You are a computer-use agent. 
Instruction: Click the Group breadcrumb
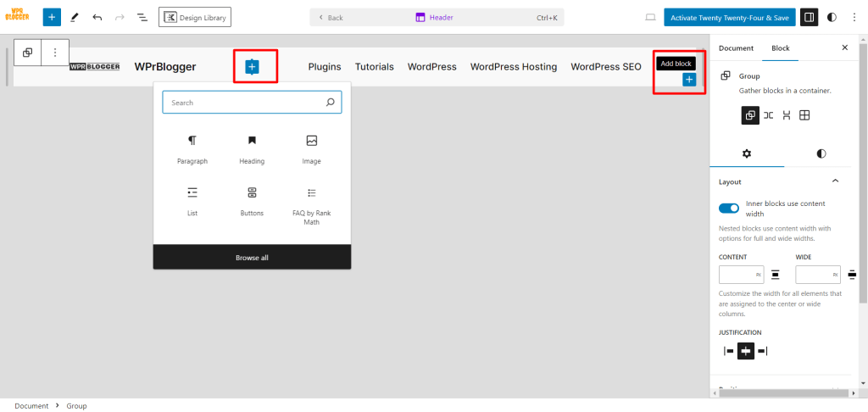77,406
